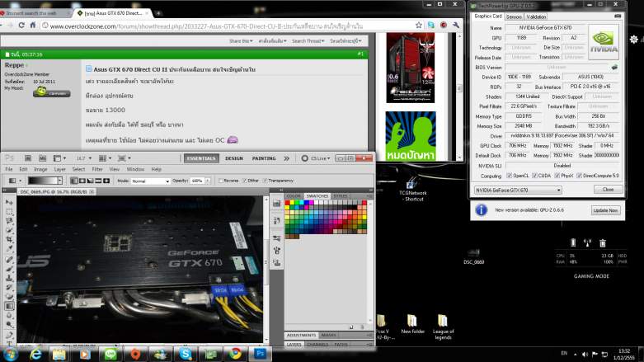Viewport: 644px width, 362px height.
Task: Expand the CS Live dropdown
Action: coord(317,158)
